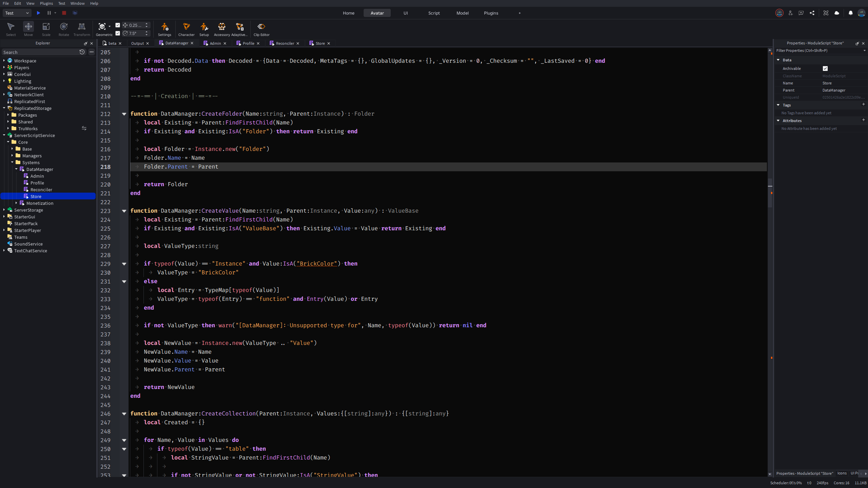The image size is (868, 488).
Task: Select the Profile script in Explorer
Action: click(x=37, y=183)
